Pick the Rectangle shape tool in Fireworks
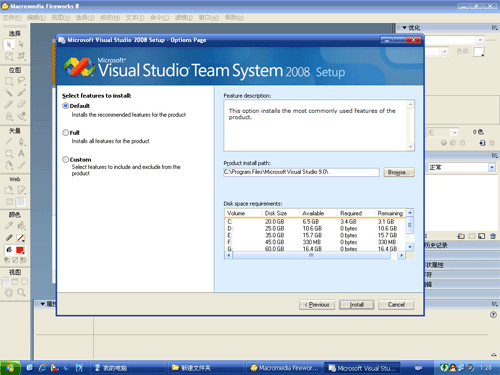This screenshot has height=375, width=500. click(x=9, y=153)
